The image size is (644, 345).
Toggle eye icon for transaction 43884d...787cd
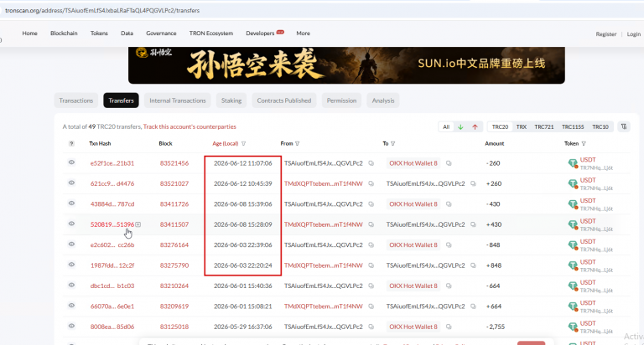pos(71,203)
